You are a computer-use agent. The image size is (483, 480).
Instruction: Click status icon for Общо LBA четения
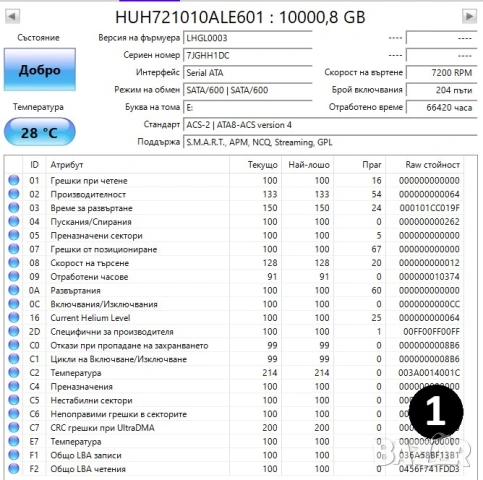click(x=14, y=469)
